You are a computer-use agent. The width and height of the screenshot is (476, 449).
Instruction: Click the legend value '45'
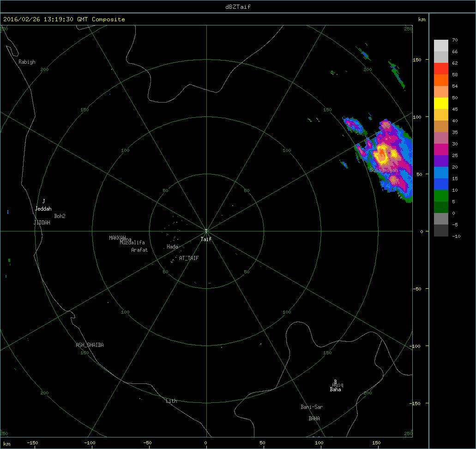point(455,109)
